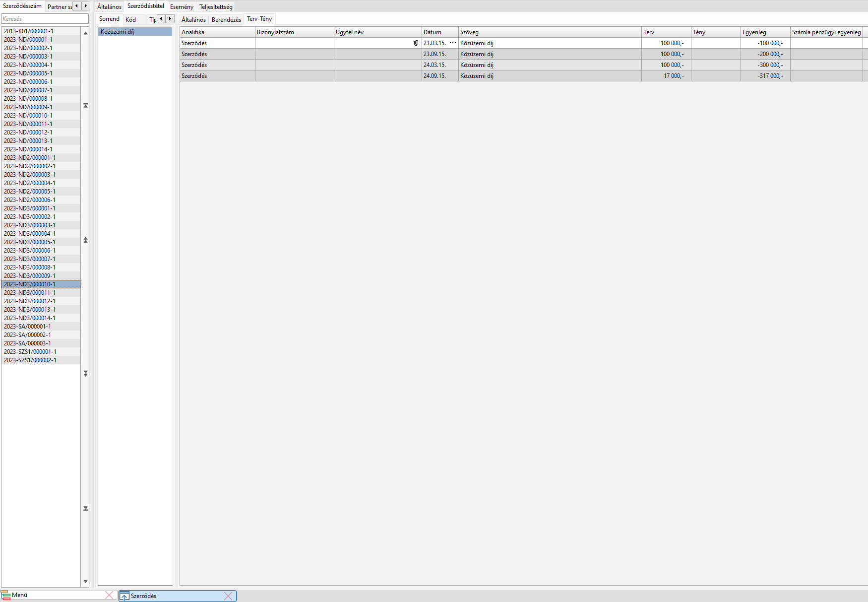The height and width of the screenshot is (602, 868).
Task: Select contract 2013-K01/000001-1
Action: pos(41,31)
